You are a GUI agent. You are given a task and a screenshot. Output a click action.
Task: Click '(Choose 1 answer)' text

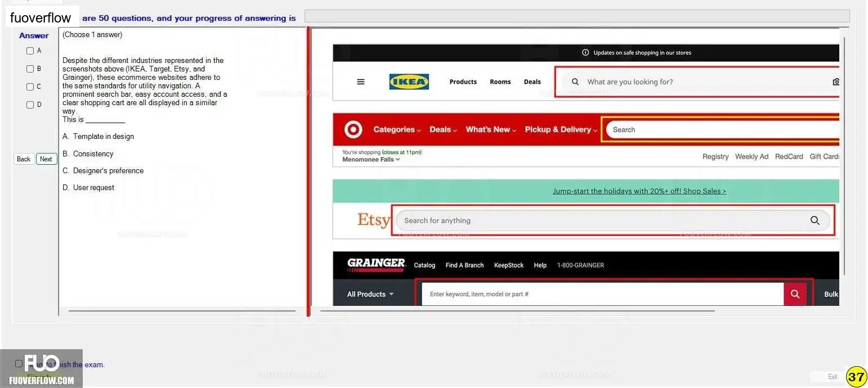pyautogui.click(x=92, y=35)
